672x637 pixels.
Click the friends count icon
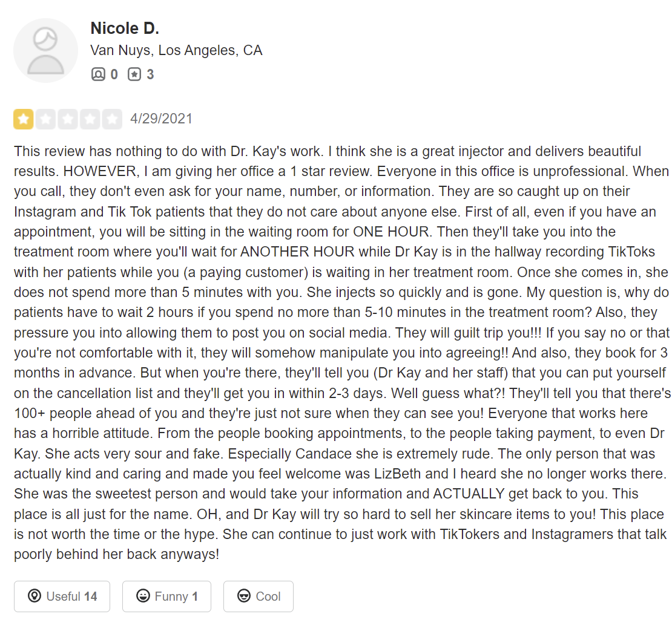coord(98,74)
